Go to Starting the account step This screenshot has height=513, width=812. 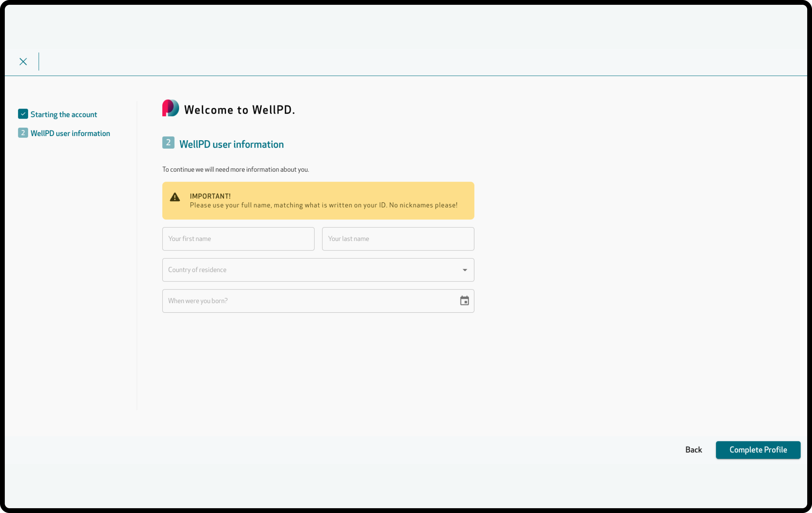pos(64,114)
